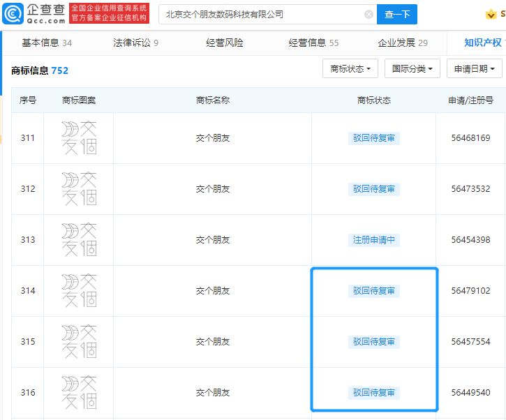Screen dimensions: 506x420
Task: Expand the 国际分类 filter dropdown
Action: click(x=412, y=68)
